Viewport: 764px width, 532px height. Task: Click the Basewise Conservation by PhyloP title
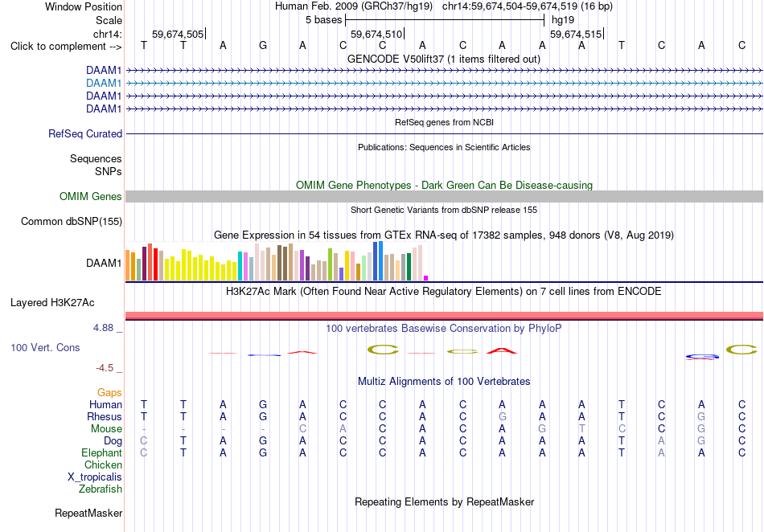444,329
